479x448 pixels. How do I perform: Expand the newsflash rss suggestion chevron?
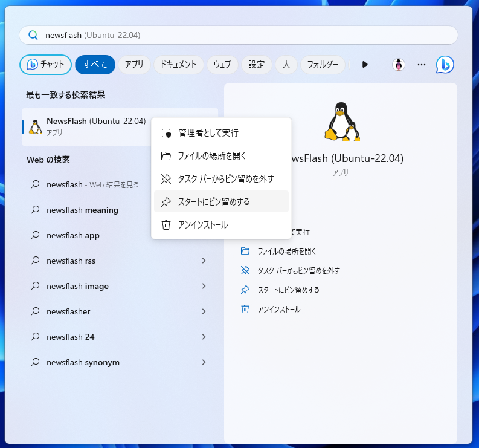204,261
